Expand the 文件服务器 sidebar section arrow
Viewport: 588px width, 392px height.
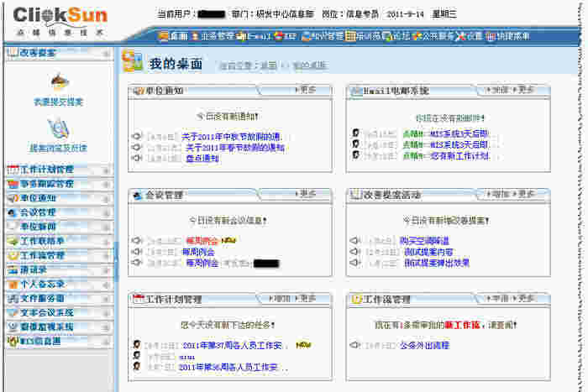click(x=106, y=299)
